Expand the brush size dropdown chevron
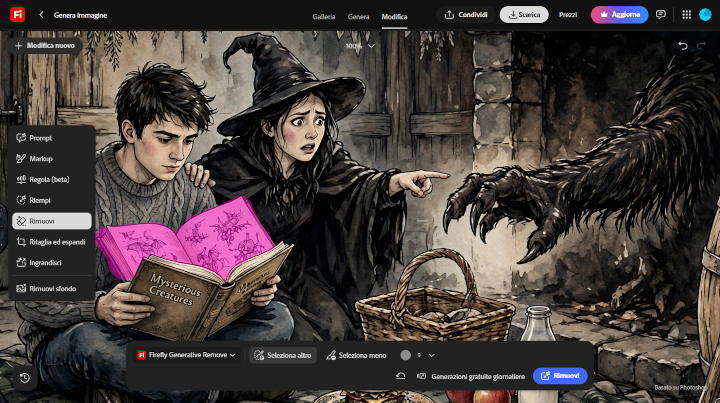720x403 pixels. pyautogui.click(x=432, y=355)
